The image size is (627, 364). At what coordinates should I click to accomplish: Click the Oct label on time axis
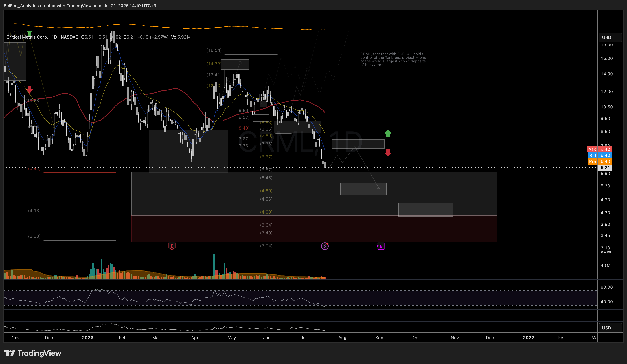tap(416, 337)
